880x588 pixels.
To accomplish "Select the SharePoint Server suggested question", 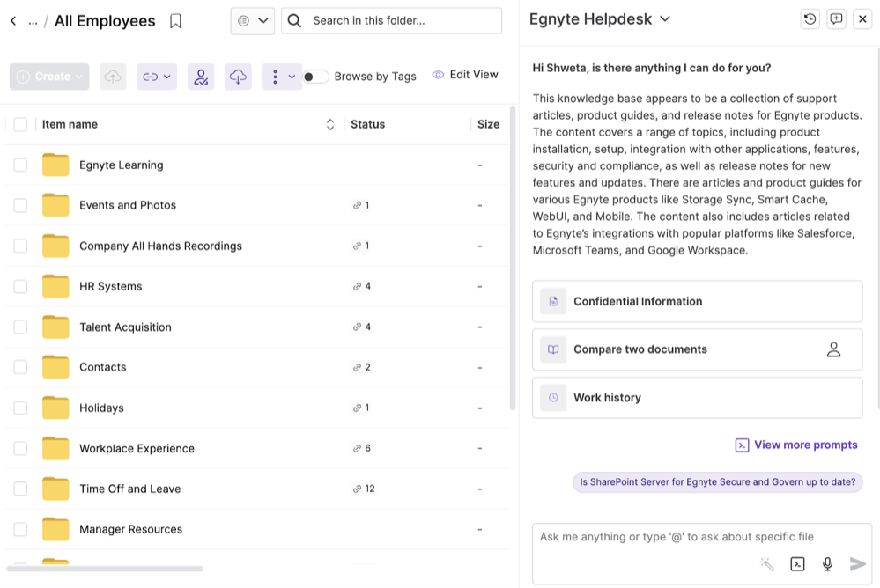I will 717,481.
